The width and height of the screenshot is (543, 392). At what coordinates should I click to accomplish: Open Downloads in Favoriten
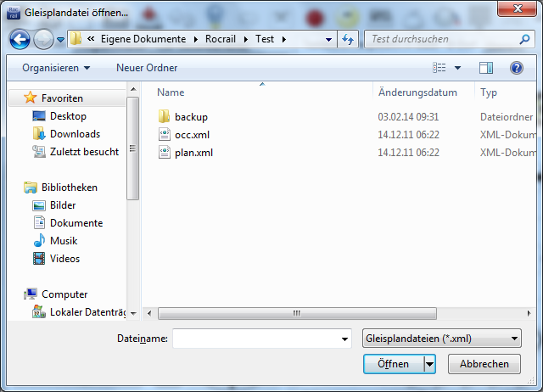(x=75, y=134)
